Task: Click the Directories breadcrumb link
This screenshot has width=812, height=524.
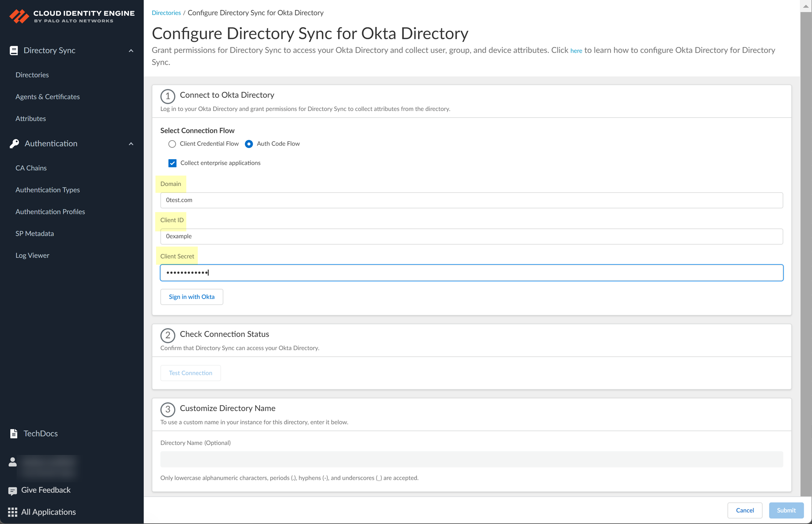Action: pyautogui.click(x=166, y=13)
